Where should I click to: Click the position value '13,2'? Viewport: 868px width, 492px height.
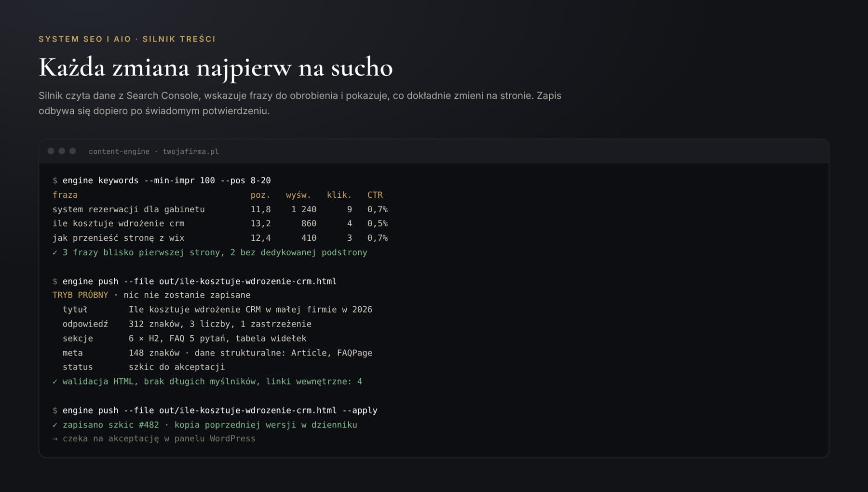point(260,223)
